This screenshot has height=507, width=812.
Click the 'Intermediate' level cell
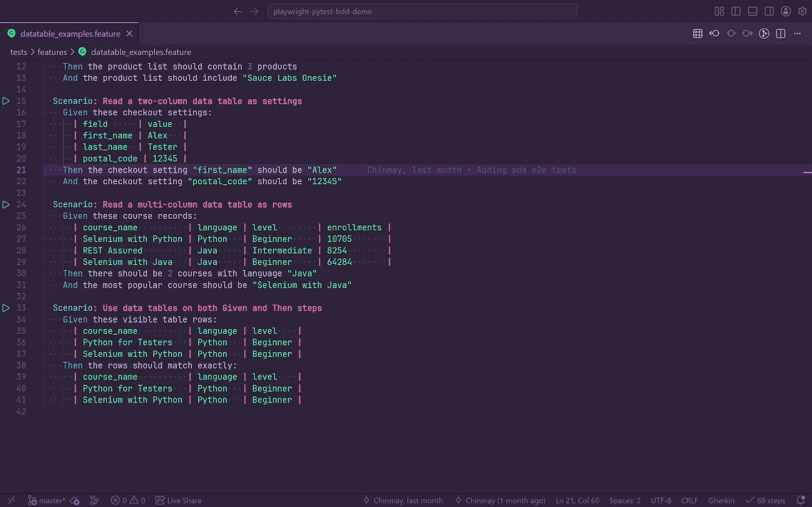(282, 250)
